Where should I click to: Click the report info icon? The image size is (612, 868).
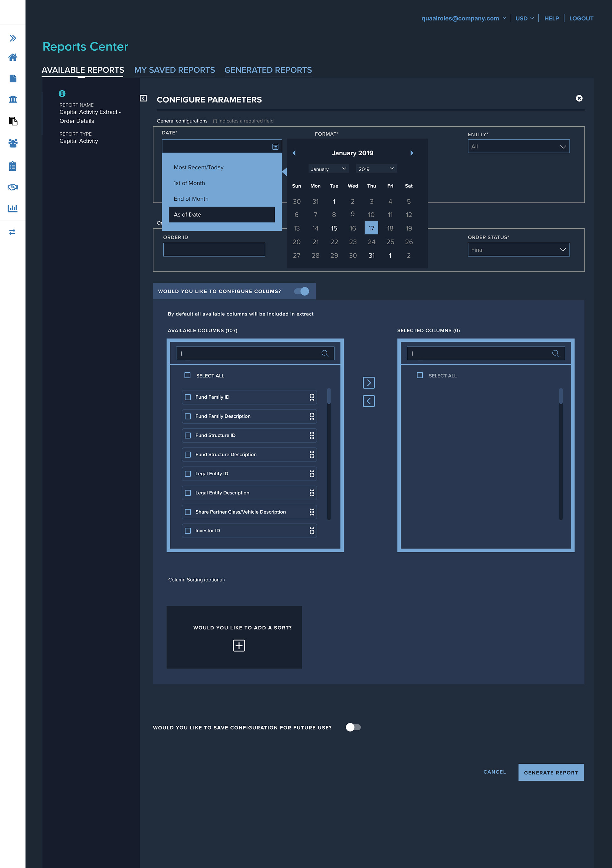point(62,93)
